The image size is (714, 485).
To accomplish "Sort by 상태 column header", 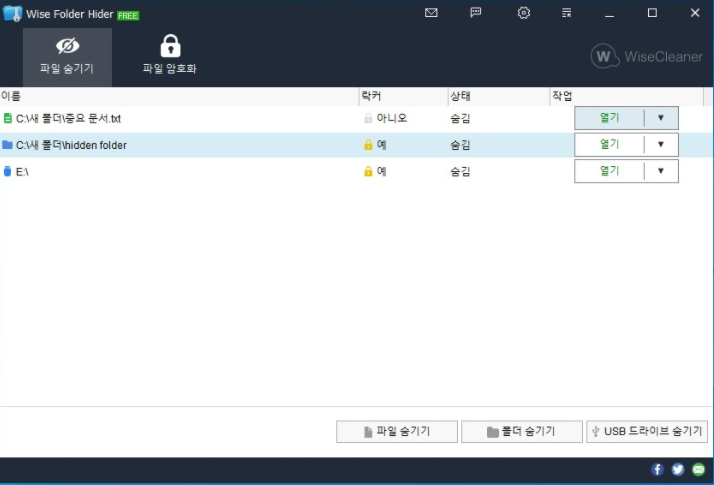I will tap(499, 96).
